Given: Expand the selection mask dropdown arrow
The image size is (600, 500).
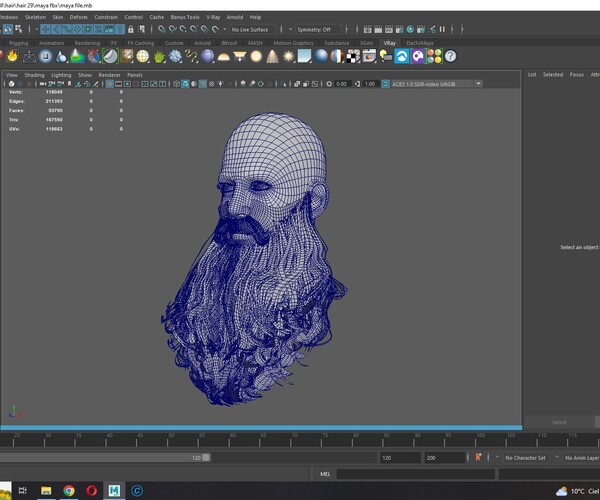Looking at the screenshot, I should (37, 29).
